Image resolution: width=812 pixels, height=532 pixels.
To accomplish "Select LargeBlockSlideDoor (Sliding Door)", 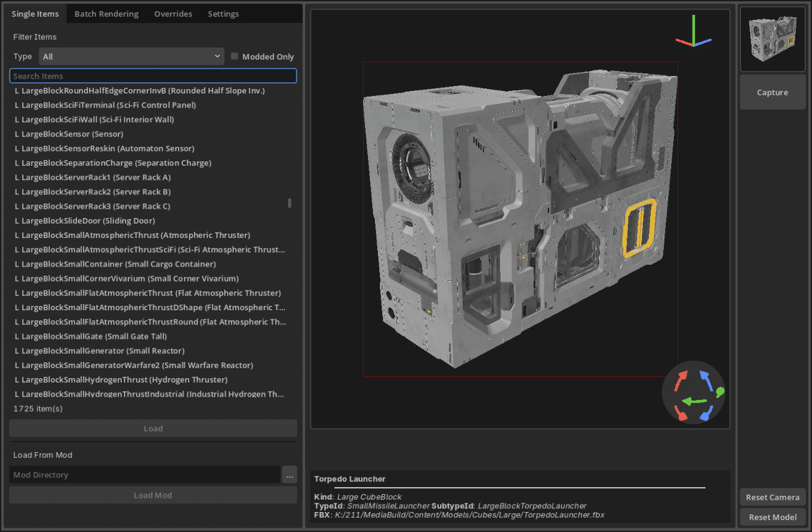I will [x=85, y=221].
